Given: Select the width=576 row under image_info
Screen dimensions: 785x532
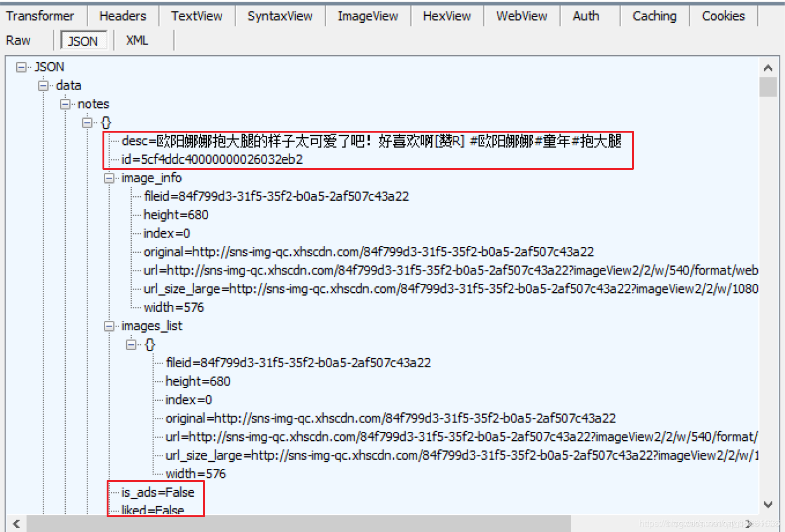Looking at the screenshot, I should (x=174, y=308).
